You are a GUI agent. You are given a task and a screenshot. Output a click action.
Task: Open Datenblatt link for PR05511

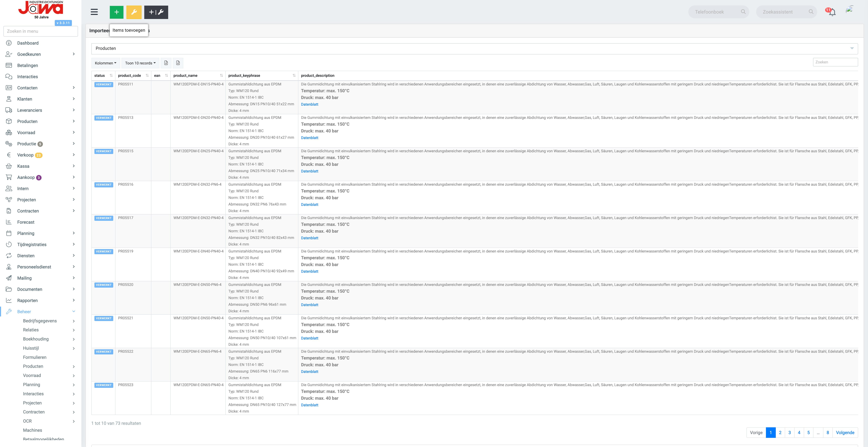[309, 104]
